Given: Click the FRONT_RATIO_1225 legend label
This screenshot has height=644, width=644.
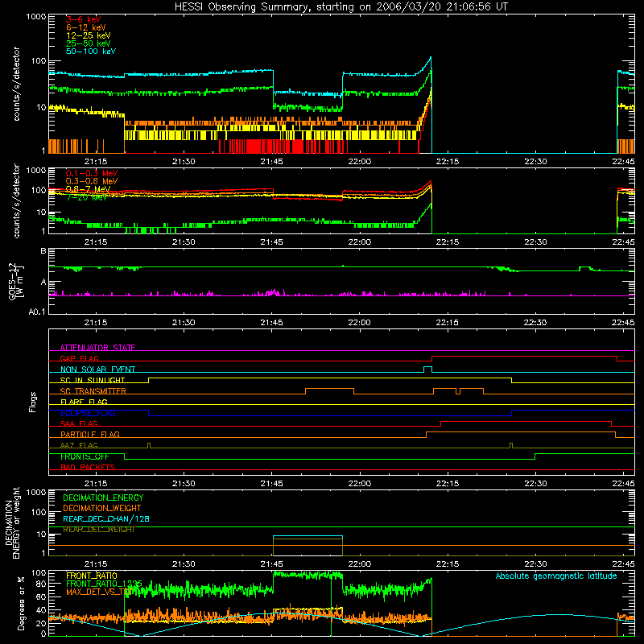Looking at the screenshot, I should [x=105, y=584].
